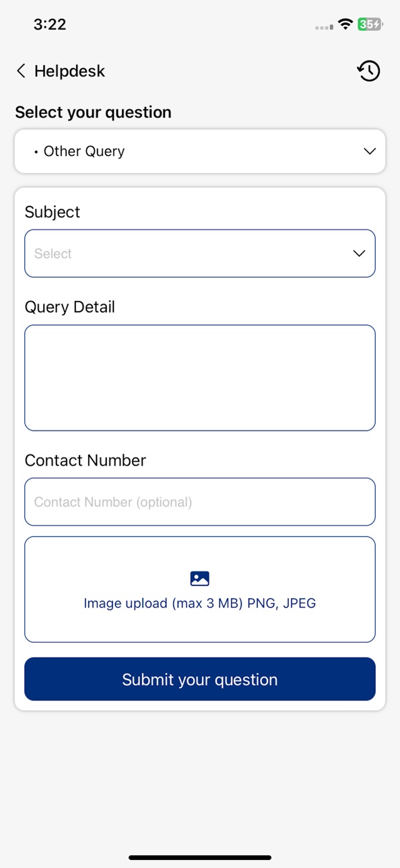Click the Contact Number optional field
This screenshot has height=868, width=400.
point(200,502)
